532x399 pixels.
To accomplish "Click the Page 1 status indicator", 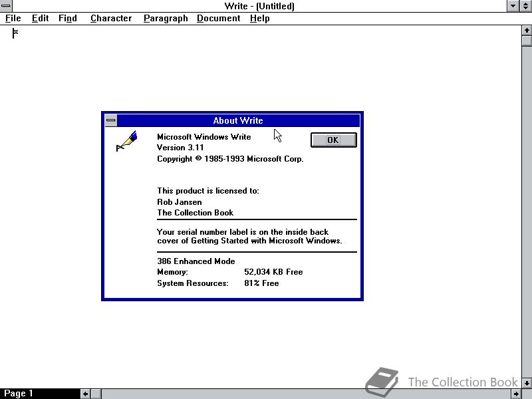I will (19, 394).
